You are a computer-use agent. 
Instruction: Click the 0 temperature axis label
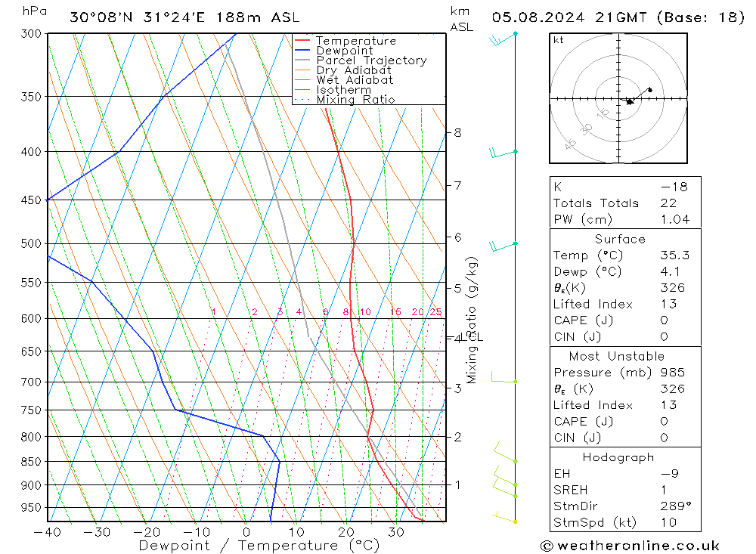[x=246, y=532]
